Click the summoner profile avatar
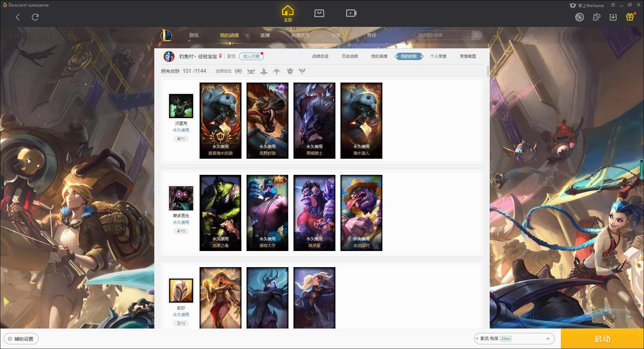Image resolution: width=644 pixels, height=349 pixels. pyautogui.click(x=169, y=56)
